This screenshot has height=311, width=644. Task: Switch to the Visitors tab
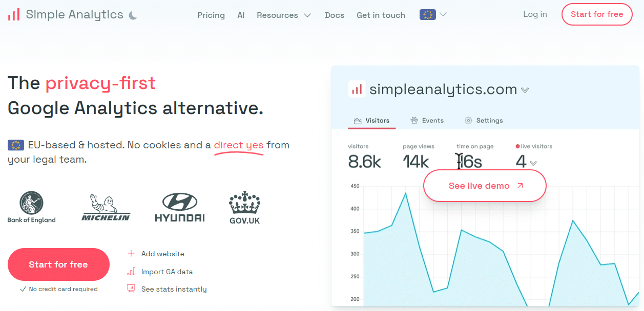[x=372, y=121]
